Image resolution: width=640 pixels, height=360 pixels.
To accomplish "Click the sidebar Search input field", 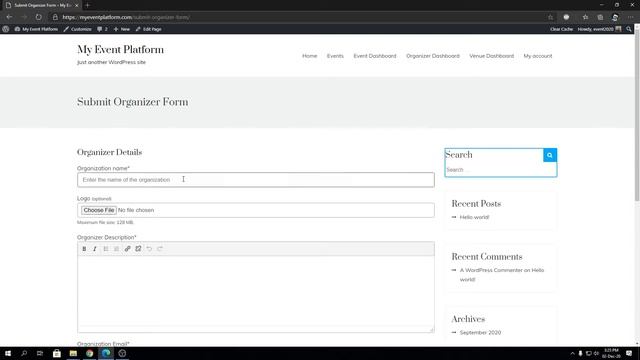I will point(500,170).
